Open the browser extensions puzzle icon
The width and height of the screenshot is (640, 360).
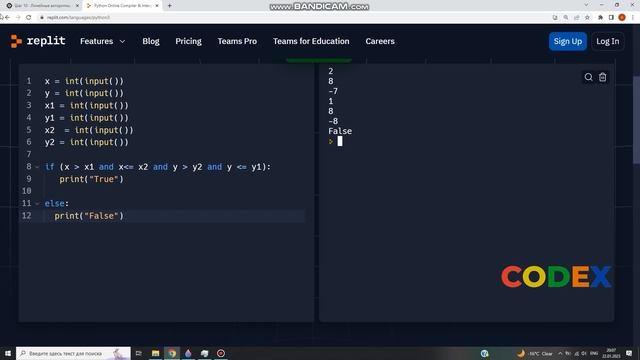click(600, 18)
